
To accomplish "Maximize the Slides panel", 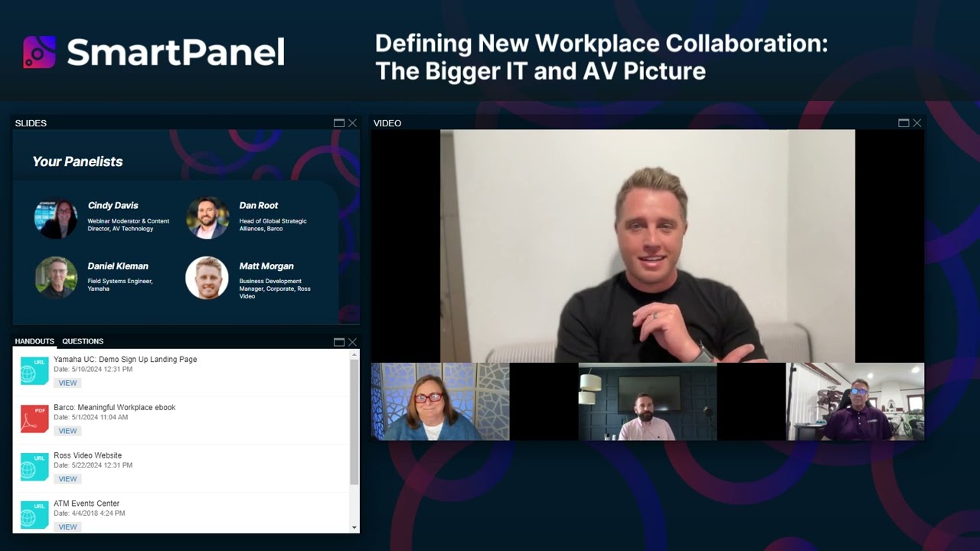I will [x=339, y=122].
